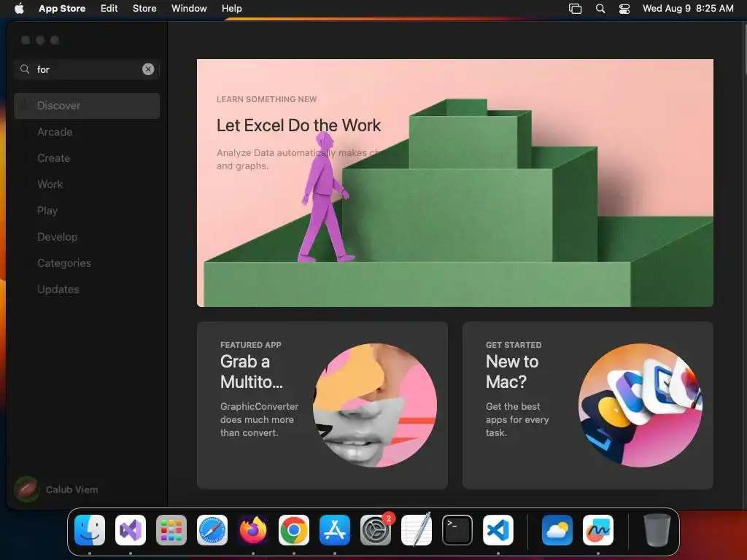Open Safari from the Dock
Image resolution: width=747 pixels, height=560 pixels.
212,530
